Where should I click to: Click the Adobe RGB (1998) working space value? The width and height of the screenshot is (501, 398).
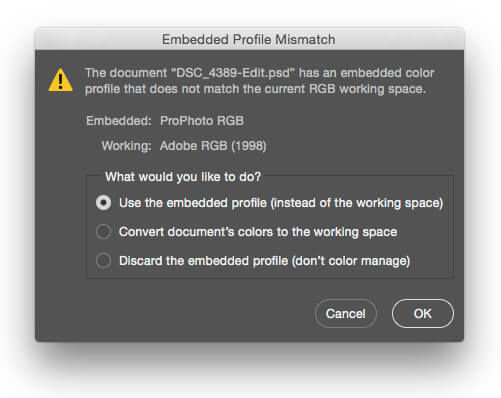(x=213, y=146)
